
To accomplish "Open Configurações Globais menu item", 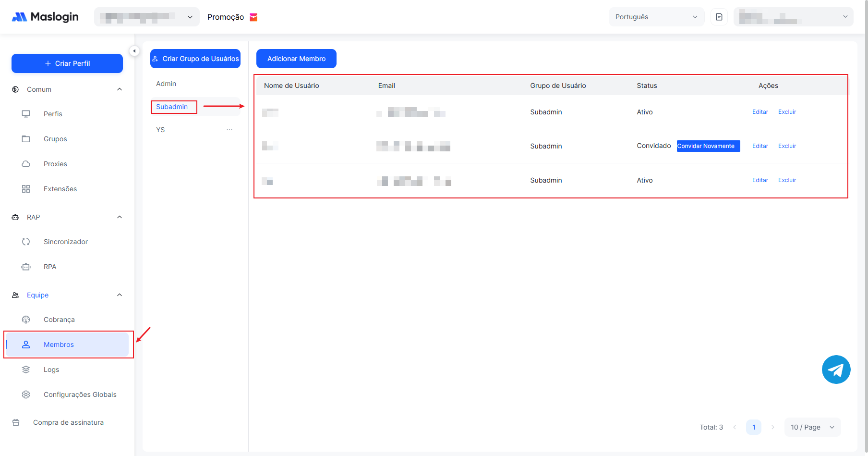I will pyautogui.click(x=80, y=394).
